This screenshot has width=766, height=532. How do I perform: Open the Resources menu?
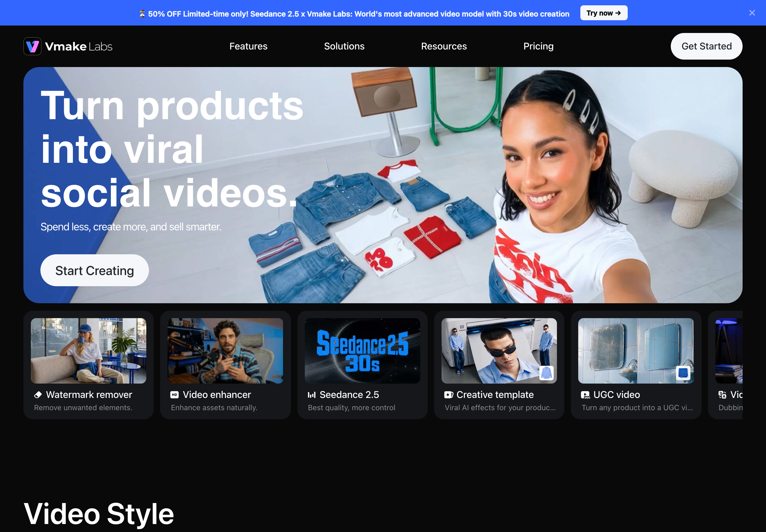click(x=444, y=46)
